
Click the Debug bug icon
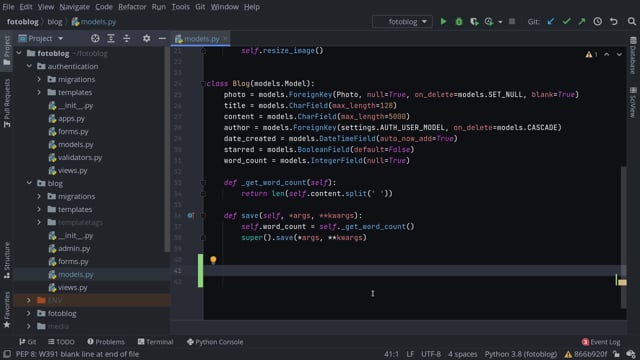459,21
